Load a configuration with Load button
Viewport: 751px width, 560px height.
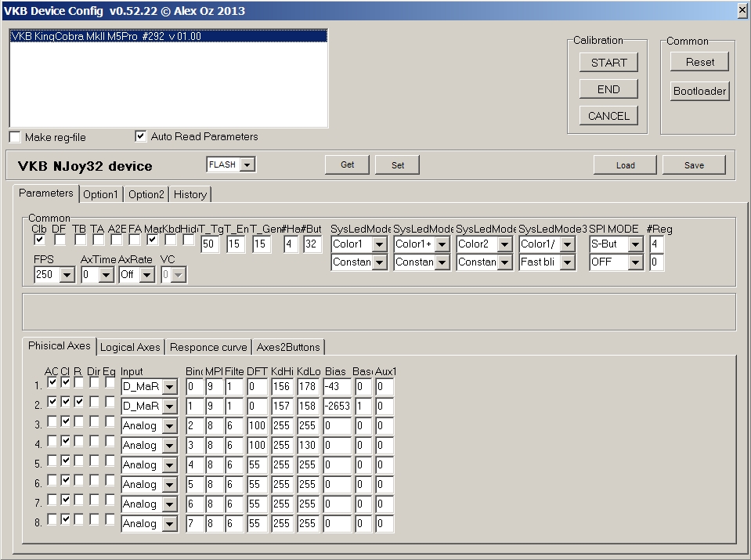point(625,165)
